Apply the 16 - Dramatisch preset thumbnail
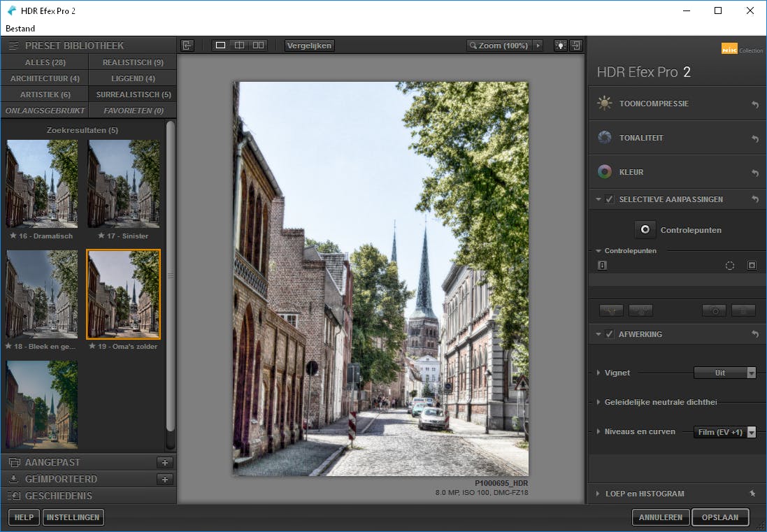This screenshot has height=532, width=767. pyautogui.click(x=42, y=184)
